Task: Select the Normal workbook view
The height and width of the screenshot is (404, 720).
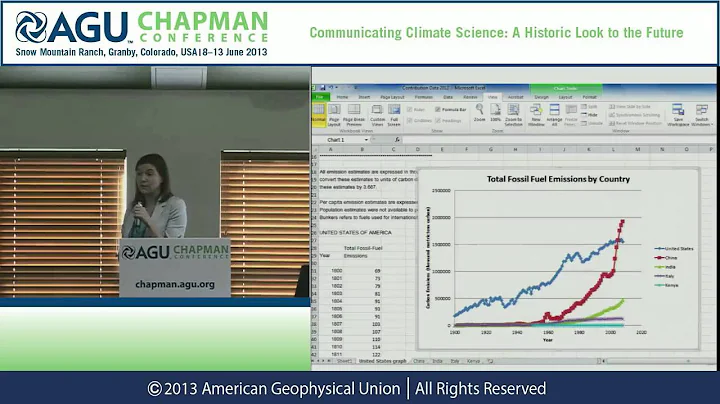Action: (x=319, y=115)
